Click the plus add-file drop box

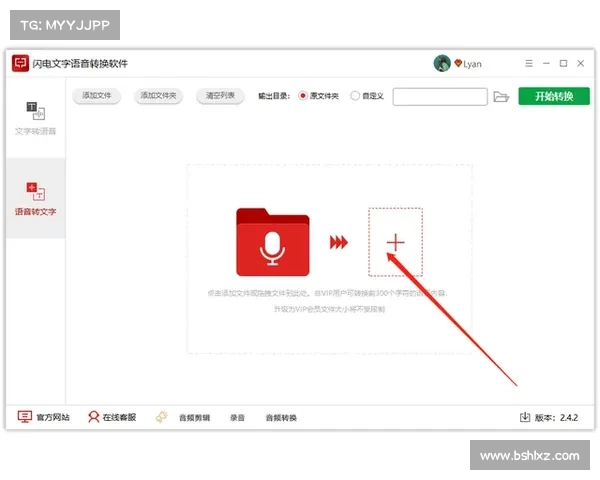click(x=396, y=242)
